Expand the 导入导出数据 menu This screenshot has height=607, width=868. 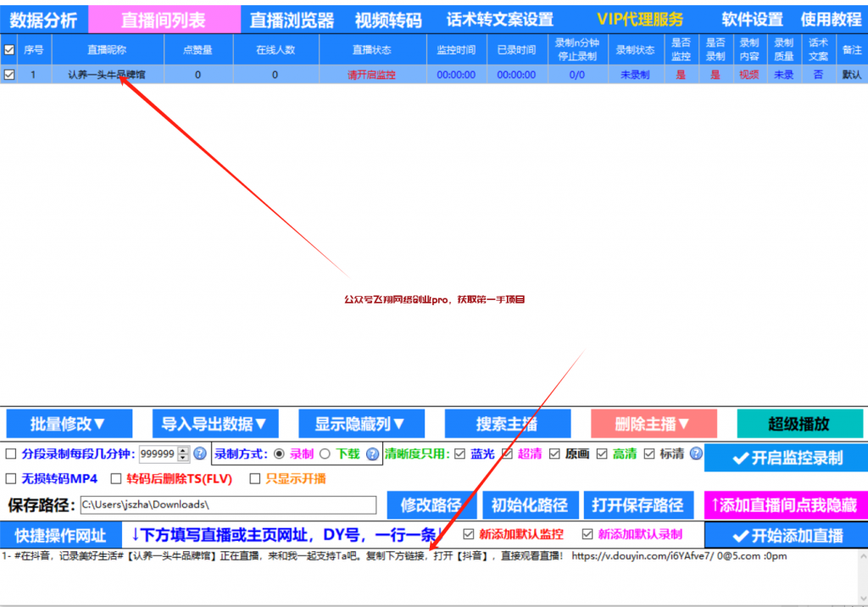[214, 424]
